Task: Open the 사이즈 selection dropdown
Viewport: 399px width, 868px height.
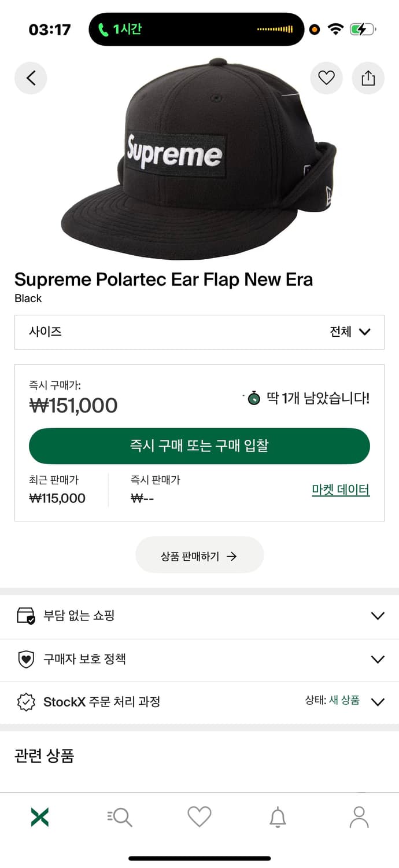Action: (199, 332)
